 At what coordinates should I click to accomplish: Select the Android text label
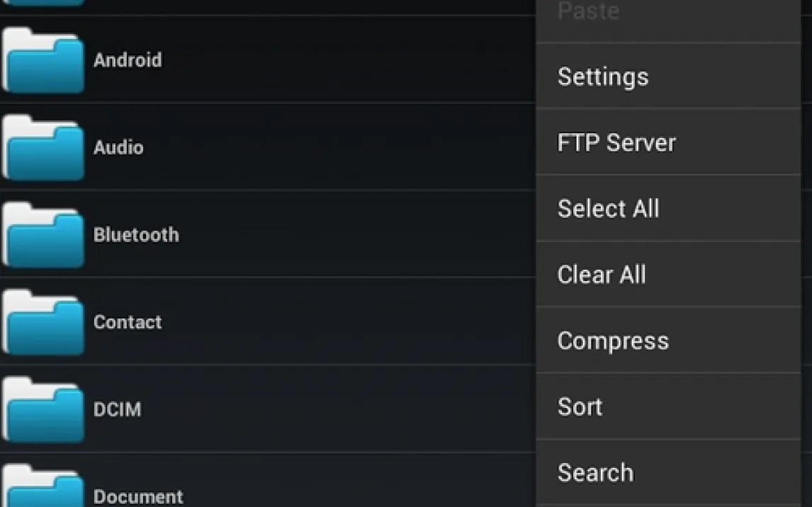click(x=128, y=60)
